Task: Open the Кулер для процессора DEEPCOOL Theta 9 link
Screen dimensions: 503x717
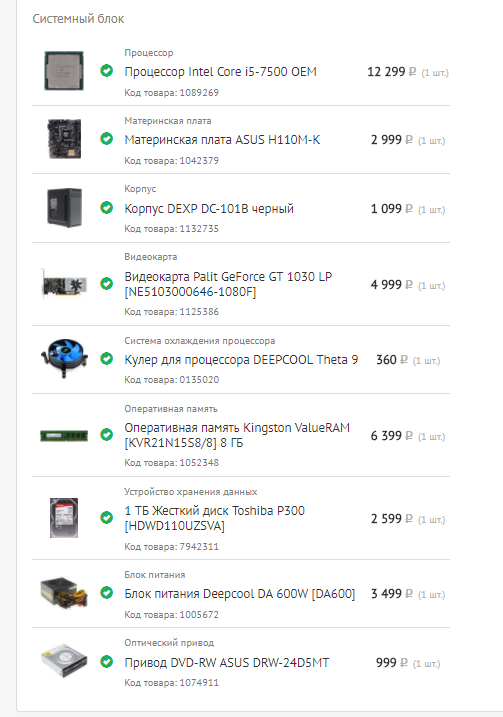Action: click(241, 360)
